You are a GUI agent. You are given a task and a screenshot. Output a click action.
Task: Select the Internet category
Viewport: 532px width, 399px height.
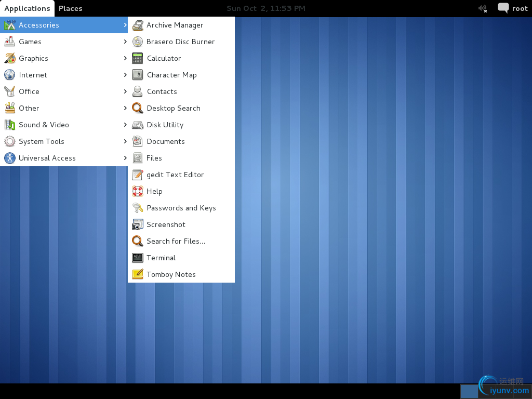point(33,75)
